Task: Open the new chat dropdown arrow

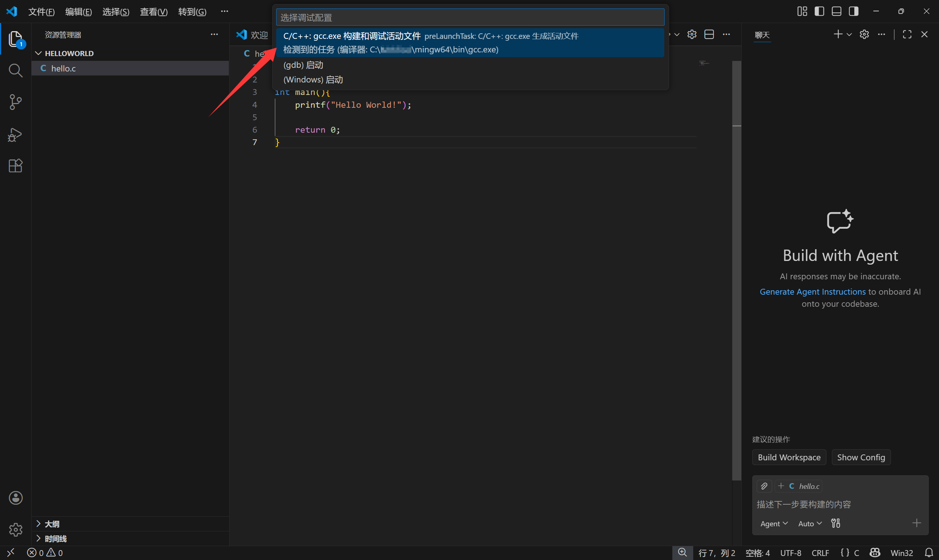Action: 849,35
